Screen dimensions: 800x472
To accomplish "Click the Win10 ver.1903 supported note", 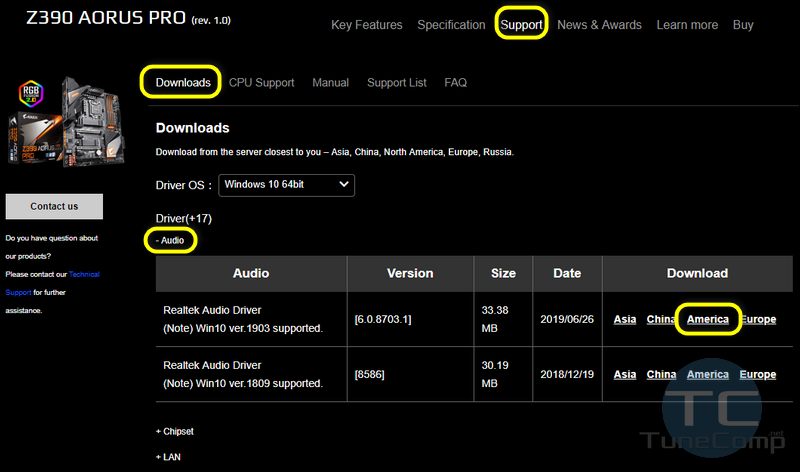I will [243, 329].
